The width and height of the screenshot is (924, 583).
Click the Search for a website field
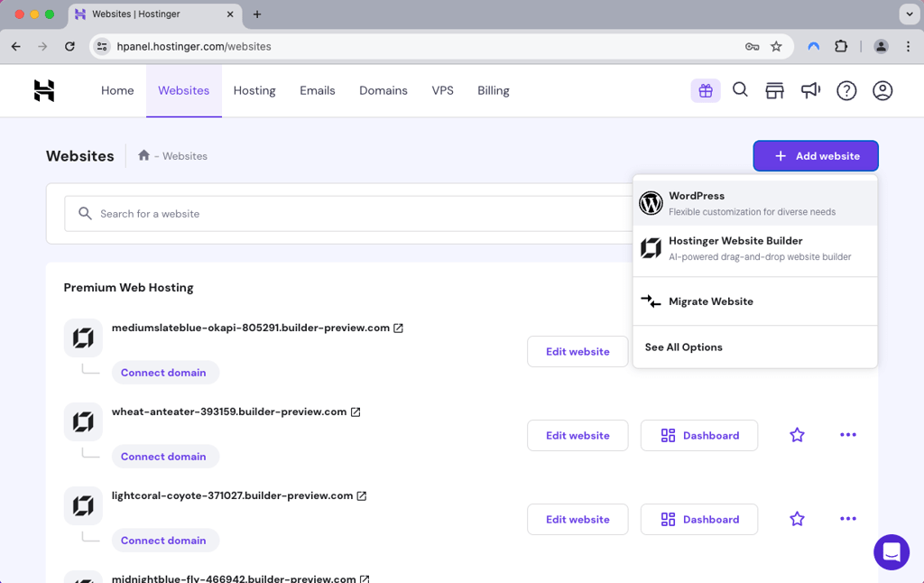pos(349,213)
